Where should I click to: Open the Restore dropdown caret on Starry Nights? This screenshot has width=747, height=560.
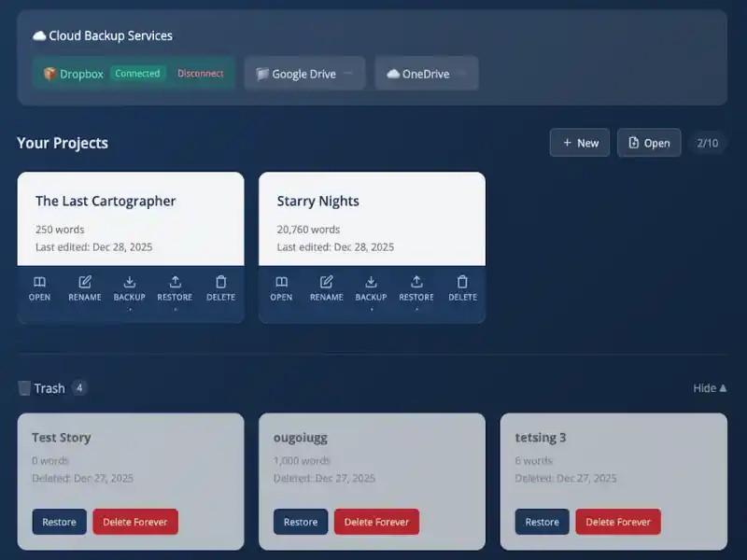tap(416, 308)
